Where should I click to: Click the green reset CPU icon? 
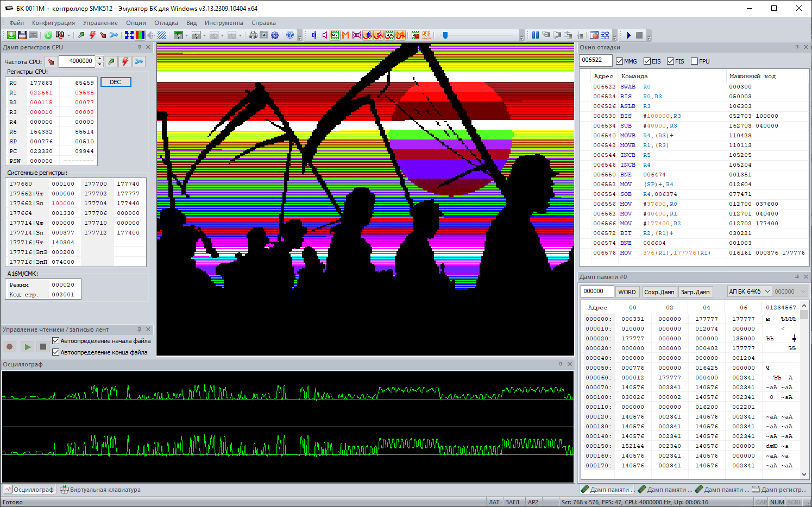point(48,35)
